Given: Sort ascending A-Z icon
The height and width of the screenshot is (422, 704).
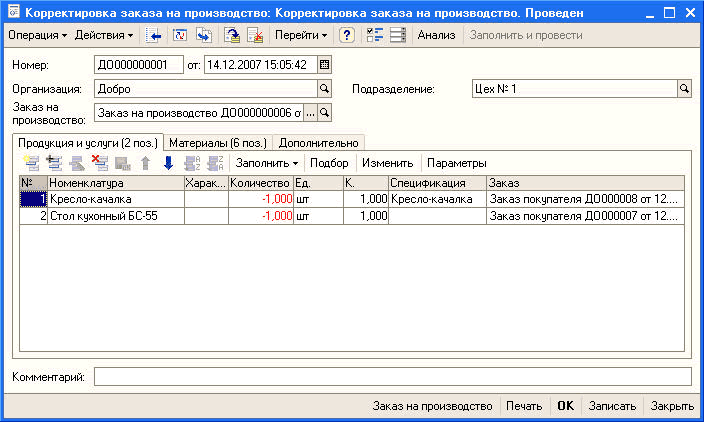Looking at the screenshot, I should pos(192,163).
